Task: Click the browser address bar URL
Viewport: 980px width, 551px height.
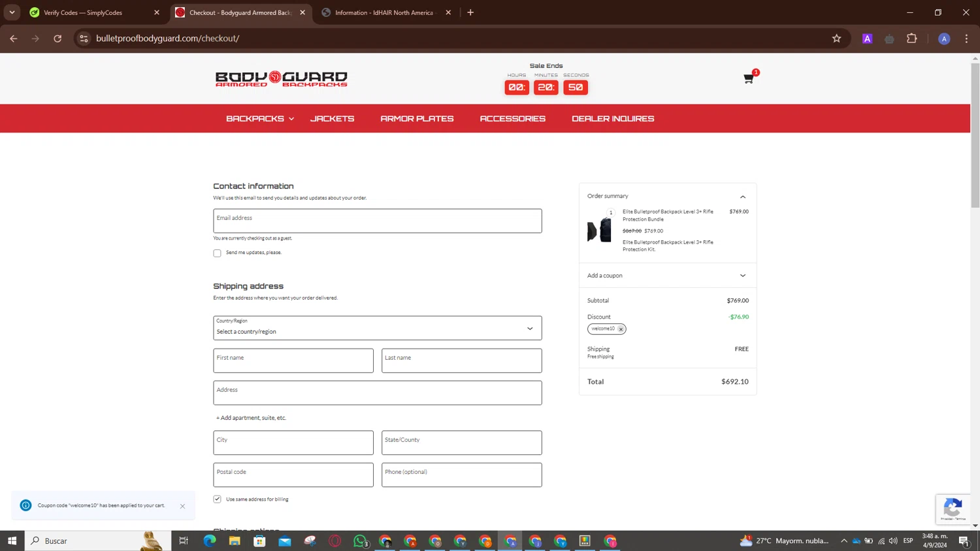Action: (x=168, y=39)
